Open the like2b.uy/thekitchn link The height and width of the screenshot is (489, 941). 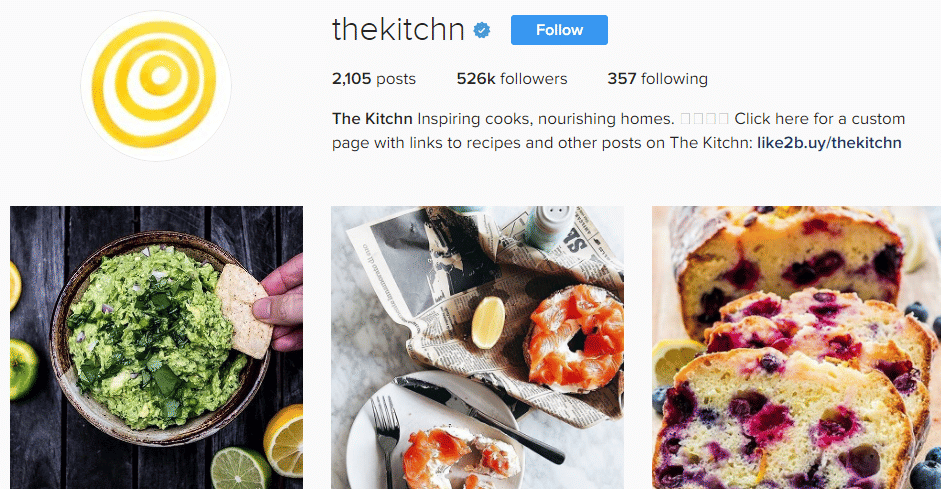pos(829,143)
